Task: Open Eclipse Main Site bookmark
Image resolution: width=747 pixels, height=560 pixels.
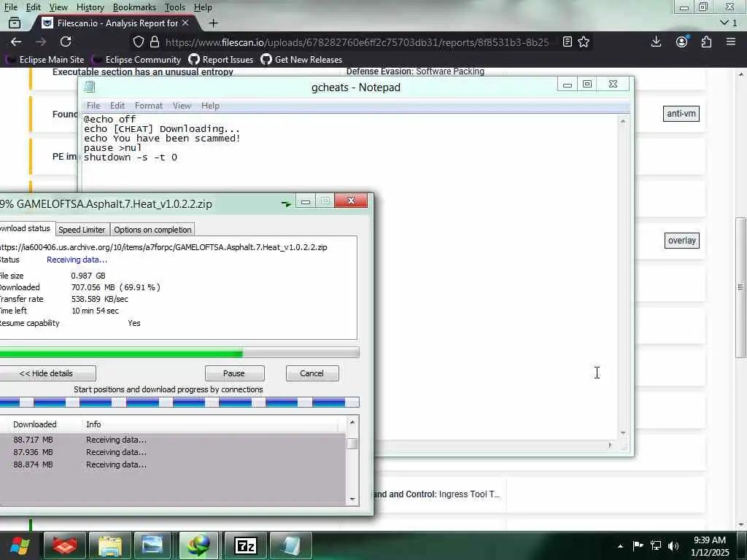Action: tap(45, 60)
